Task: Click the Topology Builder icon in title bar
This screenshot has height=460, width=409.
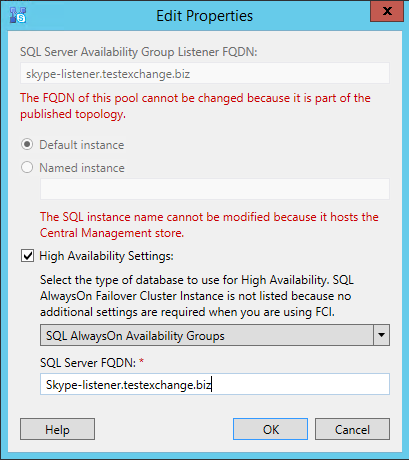Action: 18,15
